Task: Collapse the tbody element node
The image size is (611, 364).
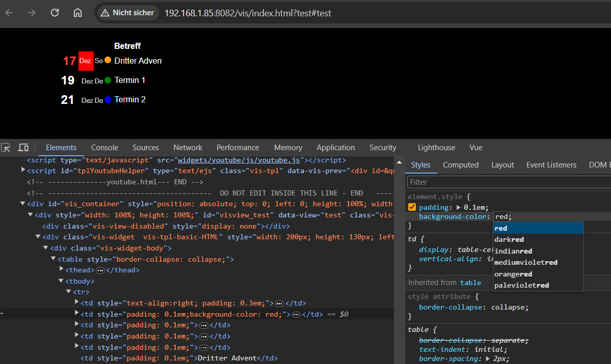Action: tap(61, 281)
